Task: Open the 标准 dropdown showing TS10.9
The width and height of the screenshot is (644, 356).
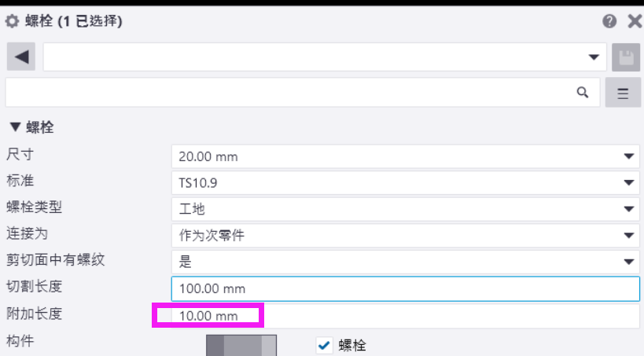Action: [405, 182]
